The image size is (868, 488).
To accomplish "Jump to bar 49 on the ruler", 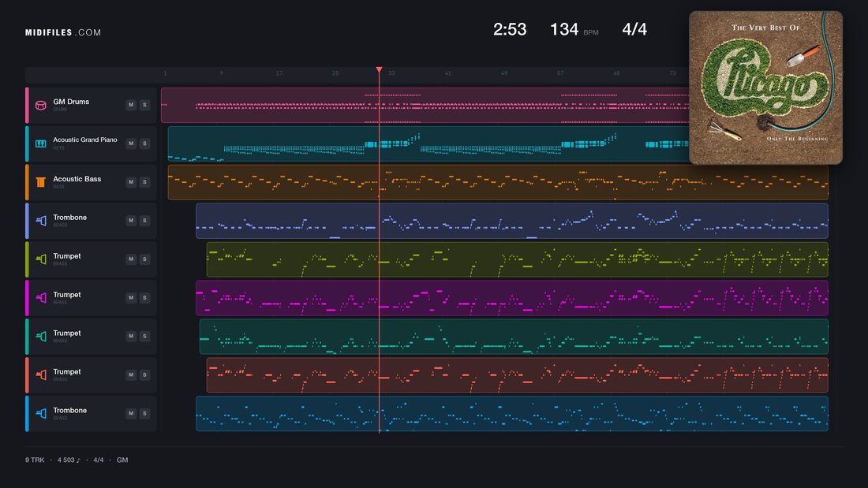I will [x=504, y=73].
